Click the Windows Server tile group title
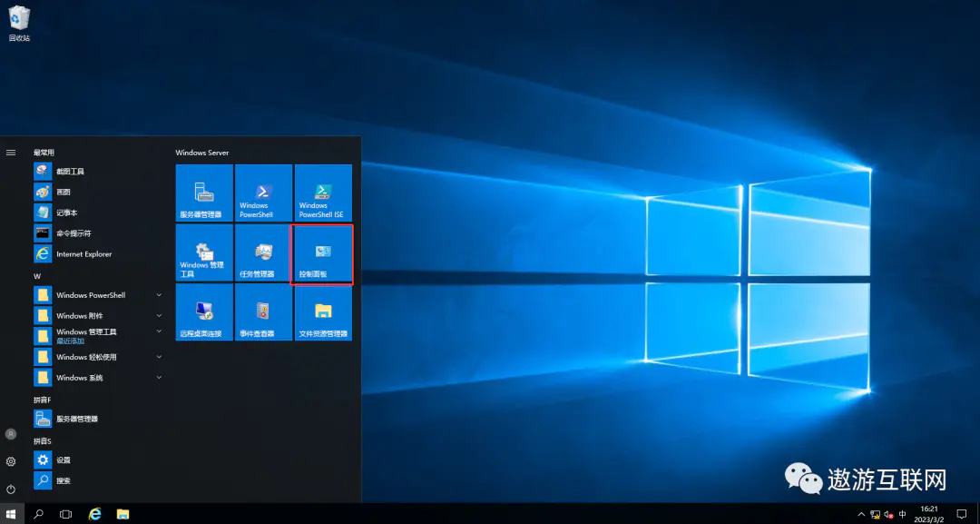Screen dimensions: 980x524 coord(201,153)
